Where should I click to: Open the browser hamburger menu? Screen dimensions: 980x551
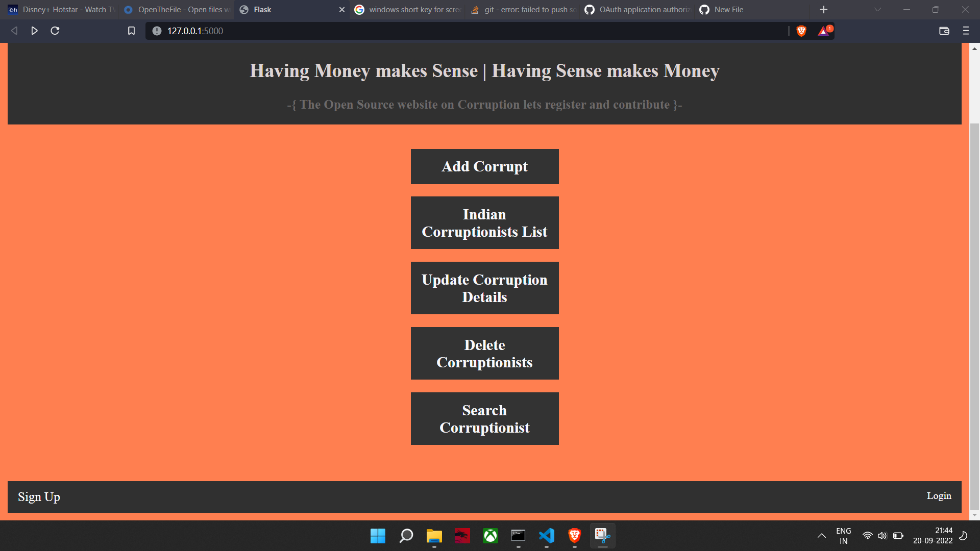[966, 31]
